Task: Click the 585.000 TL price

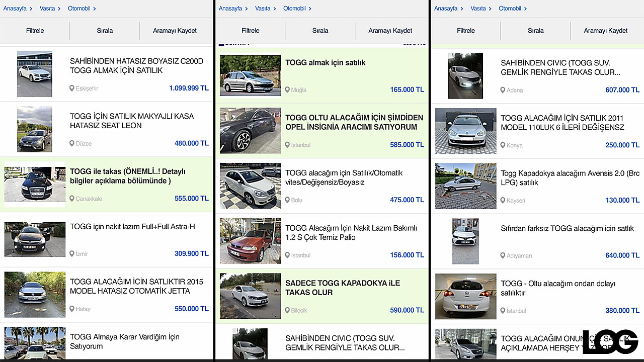Action: click(x=407, y=145)
